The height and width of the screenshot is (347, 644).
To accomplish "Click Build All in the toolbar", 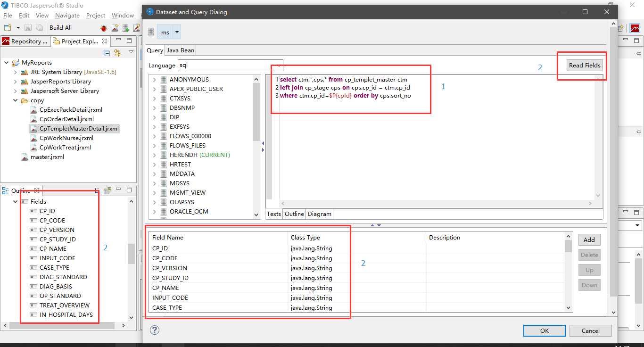I will [x=60, y=28].
